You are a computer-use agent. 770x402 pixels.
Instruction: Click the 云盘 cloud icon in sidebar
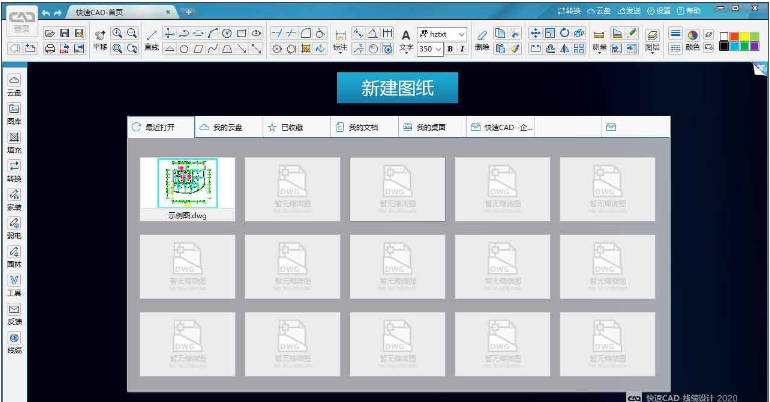[x=14, y=82]
